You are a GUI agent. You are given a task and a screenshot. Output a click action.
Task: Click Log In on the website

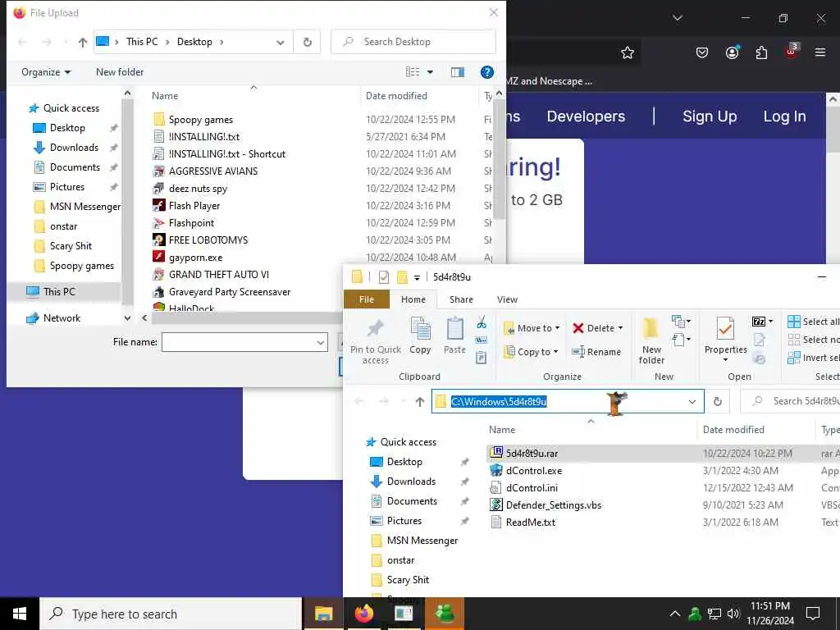tap(784, 116)
